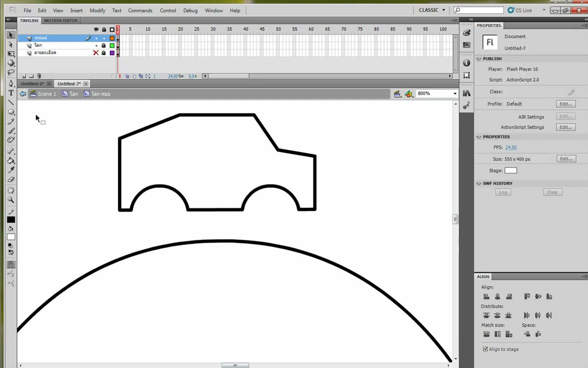Select the Pencil tool
The height and width of the screenshot is (368, 588).
coord(11,121)
